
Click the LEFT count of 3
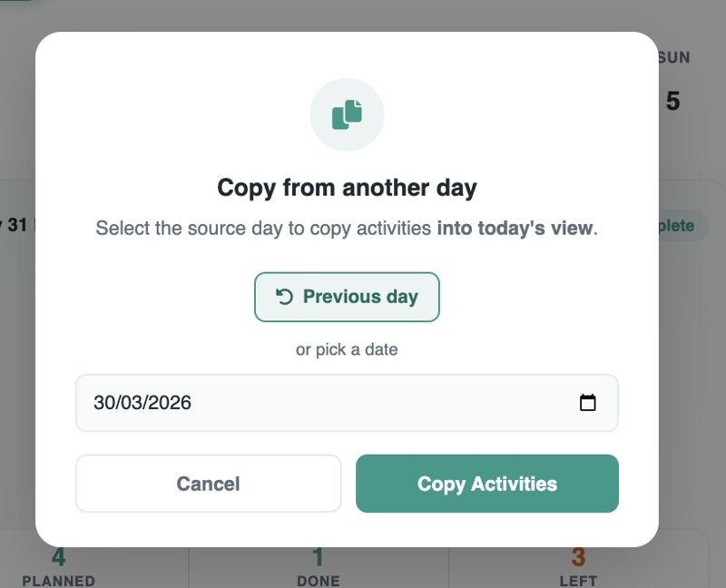tap(578, 558)
